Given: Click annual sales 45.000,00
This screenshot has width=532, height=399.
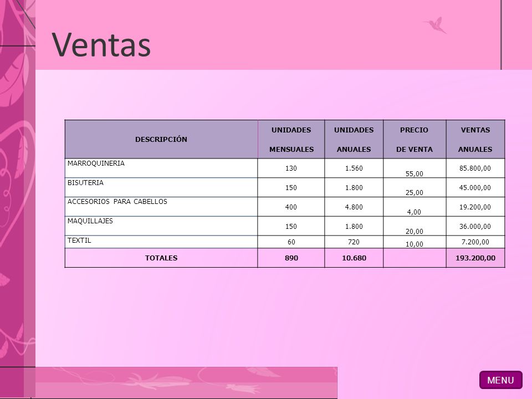Looking at the screenshot, I should (475, 188).
